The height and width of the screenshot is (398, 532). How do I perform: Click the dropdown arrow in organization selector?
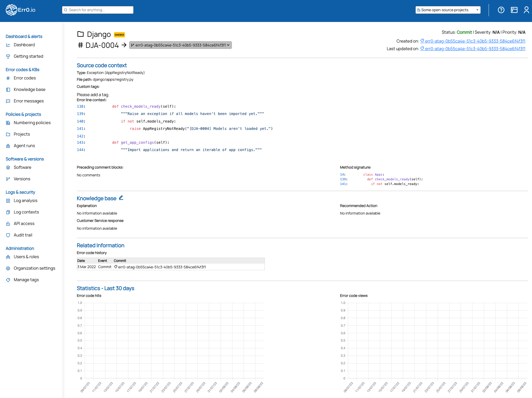coord(477,10)
